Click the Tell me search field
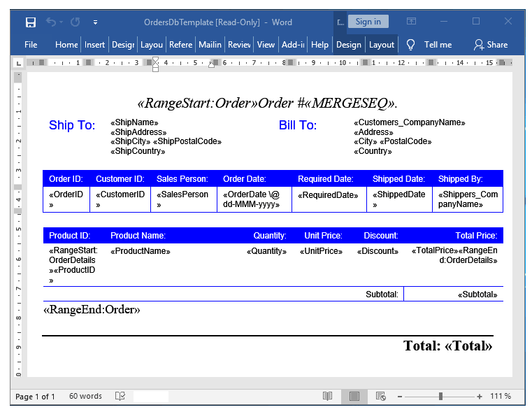Screen dimensions: 532x412 click(x=438, y=45)
